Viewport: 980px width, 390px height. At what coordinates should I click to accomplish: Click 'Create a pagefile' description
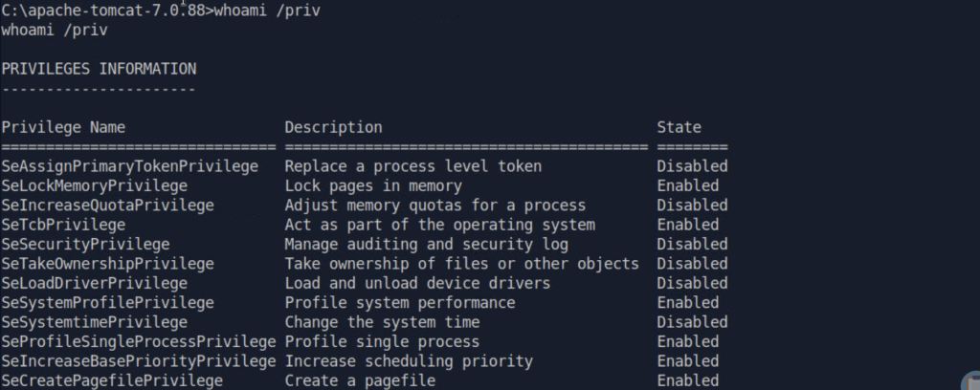[360, 380]
